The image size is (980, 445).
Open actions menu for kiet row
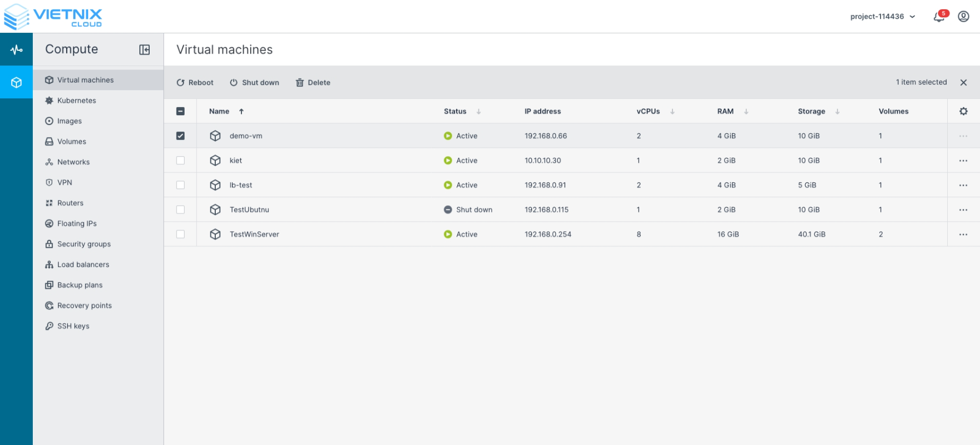tap(963, 161)
